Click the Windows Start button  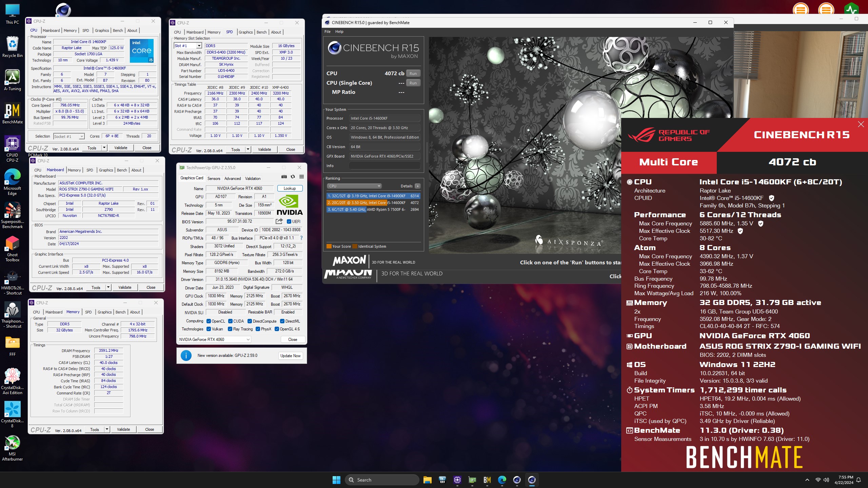pos(336,480)
